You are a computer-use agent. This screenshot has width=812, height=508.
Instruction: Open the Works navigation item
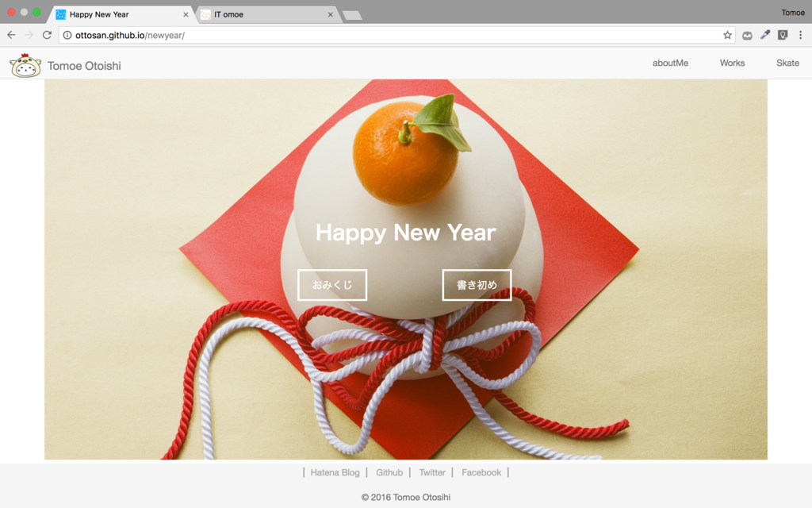point(732,63)
